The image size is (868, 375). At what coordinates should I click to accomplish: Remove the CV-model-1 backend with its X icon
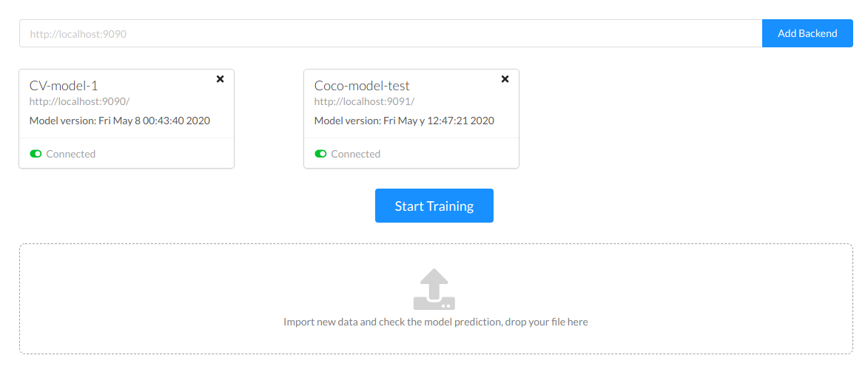[x=220, y=79]
